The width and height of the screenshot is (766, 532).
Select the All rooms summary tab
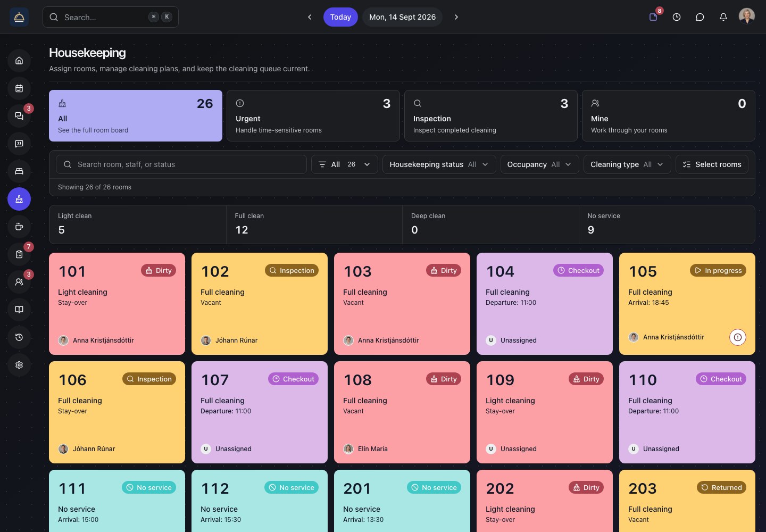click(x=136, y=115)
